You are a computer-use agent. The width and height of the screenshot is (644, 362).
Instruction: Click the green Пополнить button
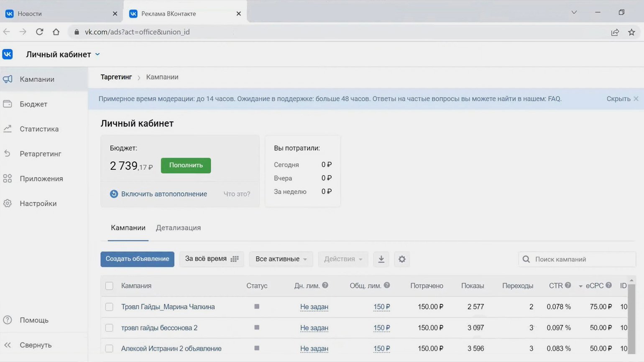coord(186,165)
